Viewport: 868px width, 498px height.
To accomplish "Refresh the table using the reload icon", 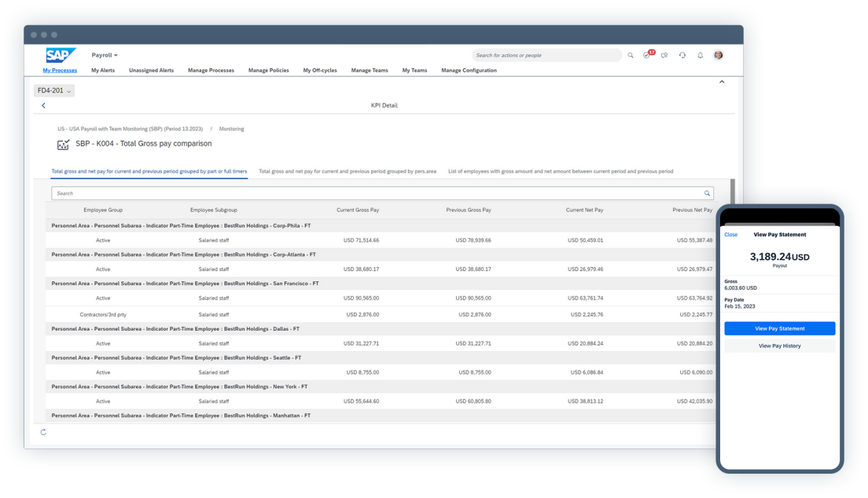I will [43, 431].
